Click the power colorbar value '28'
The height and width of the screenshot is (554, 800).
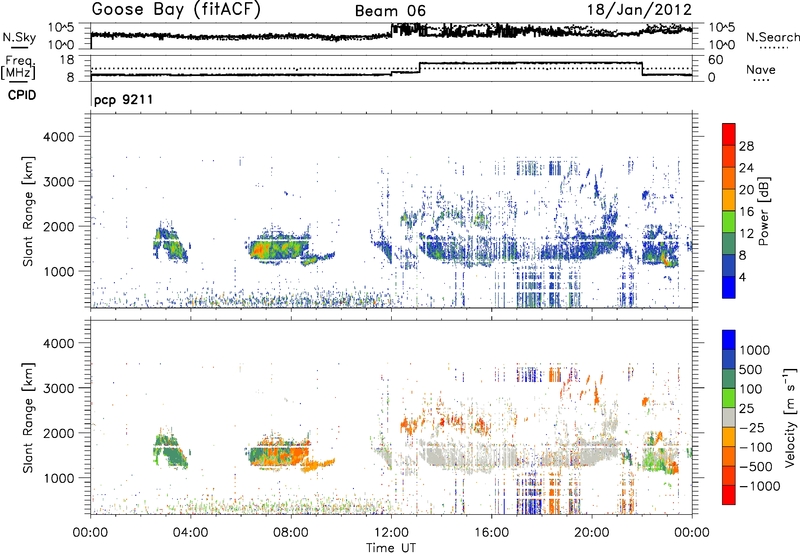(746, 146)
